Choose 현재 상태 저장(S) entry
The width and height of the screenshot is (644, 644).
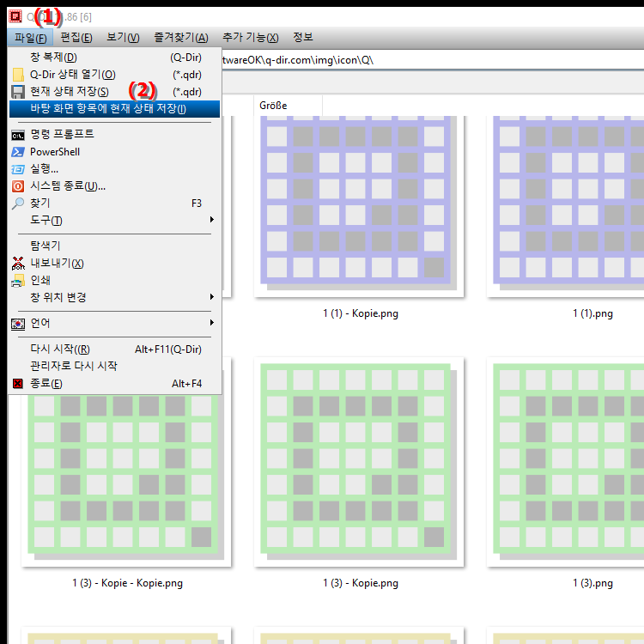[x=114, y=92]
